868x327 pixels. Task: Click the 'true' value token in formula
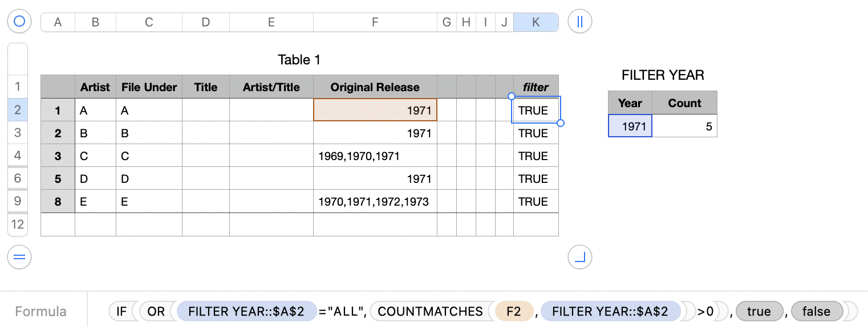coord(759,312)
